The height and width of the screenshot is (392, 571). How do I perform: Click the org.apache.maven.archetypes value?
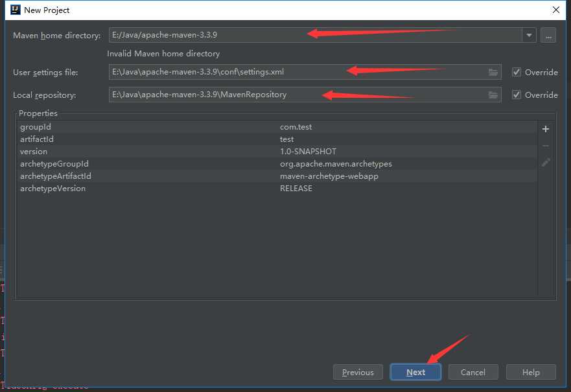(336, 164)
